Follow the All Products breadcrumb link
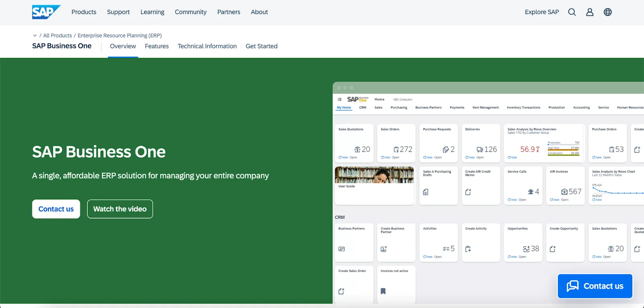 coord(58,35)
